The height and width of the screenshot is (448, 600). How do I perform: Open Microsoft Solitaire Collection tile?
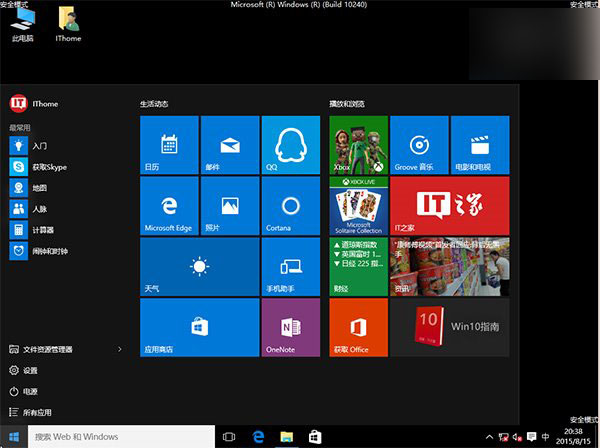coord(358,206)
